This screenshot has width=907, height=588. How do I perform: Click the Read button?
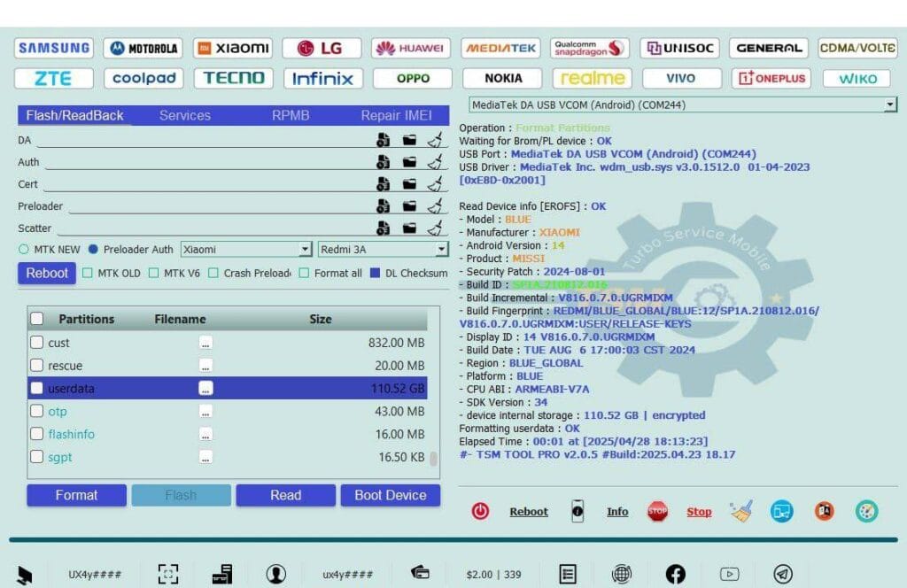click(286, 496)
